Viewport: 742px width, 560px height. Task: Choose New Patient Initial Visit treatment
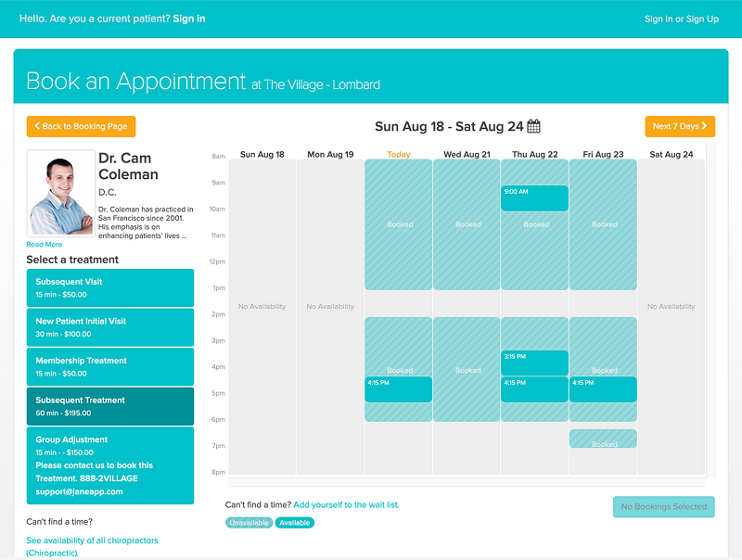coord(110,327)
